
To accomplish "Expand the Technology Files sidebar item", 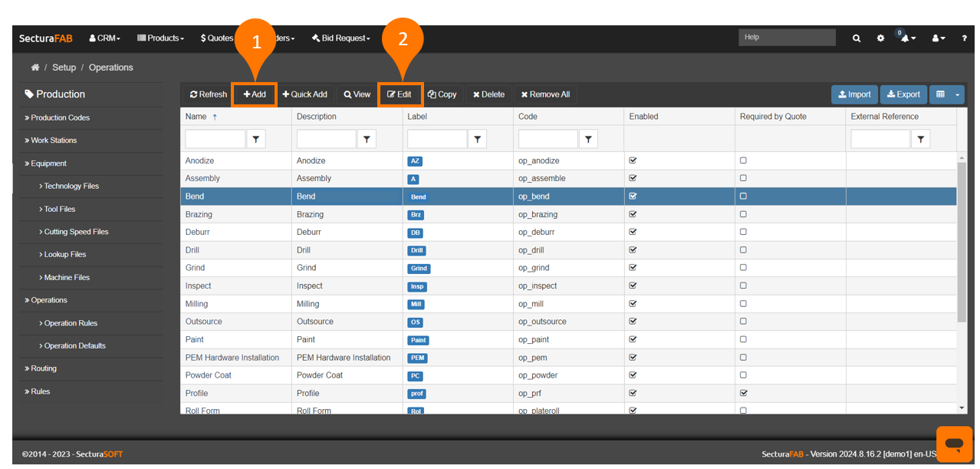I will 71,187.
